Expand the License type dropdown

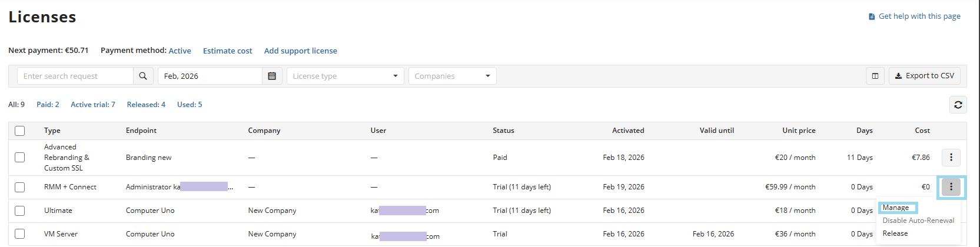[x=345, y=76]
